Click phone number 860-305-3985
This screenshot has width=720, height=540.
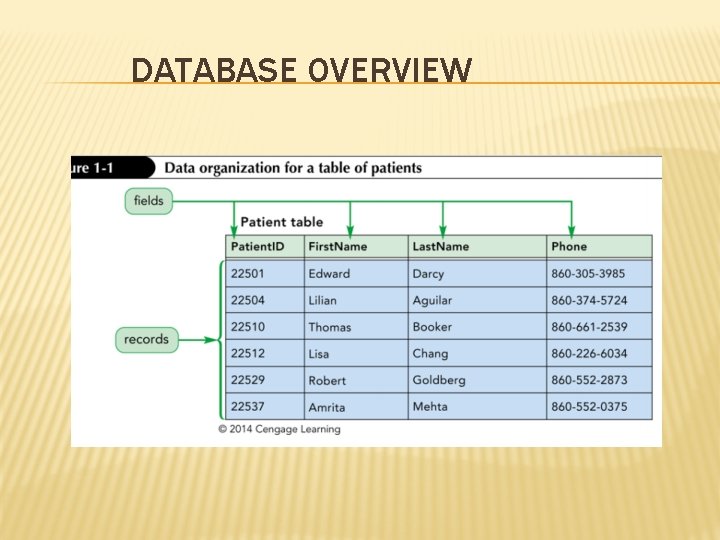[599, 274]
